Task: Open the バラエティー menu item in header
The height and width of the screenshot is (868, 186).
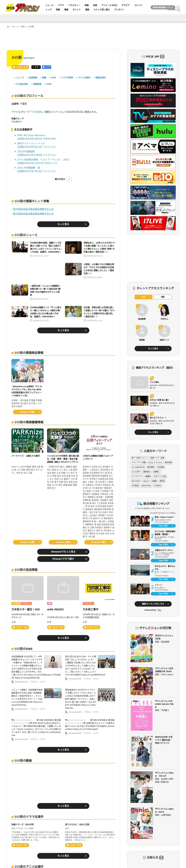Action: [74, 5]
